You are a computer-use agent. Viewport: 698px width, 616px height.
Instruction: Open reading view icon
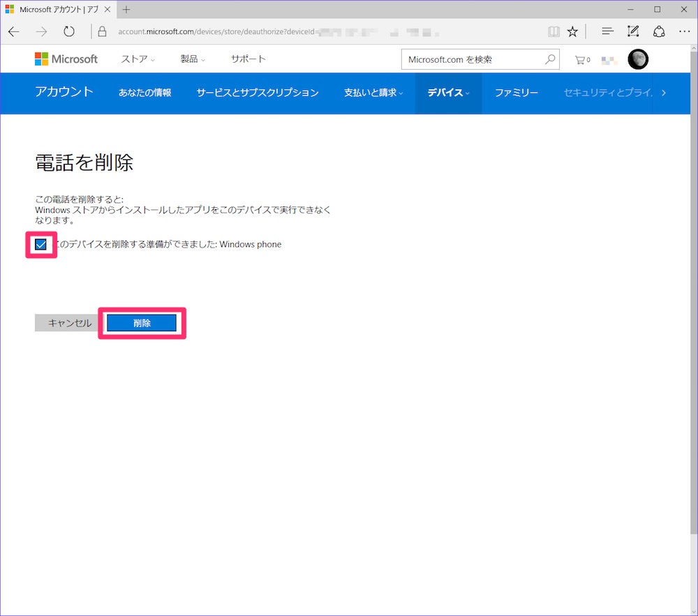click(554, 31)
